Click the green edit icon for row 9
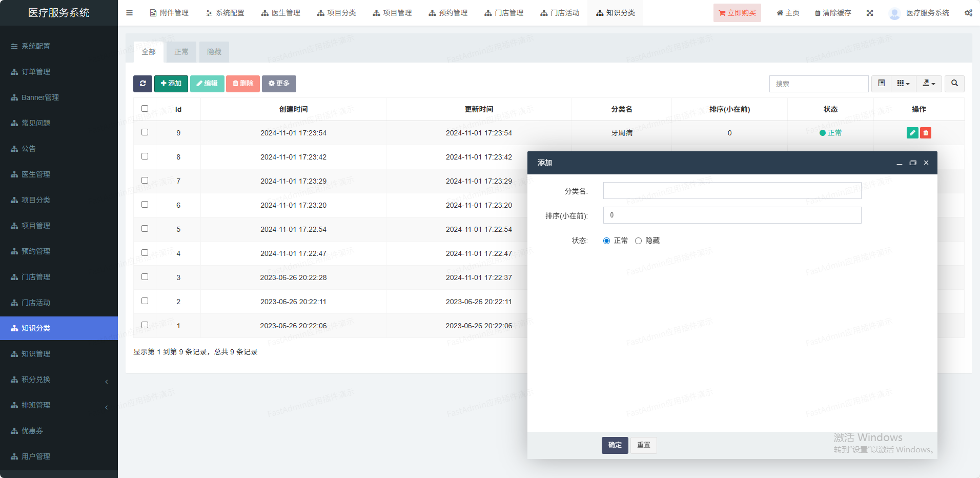Viewport: 980px width, 478px height. 912,133
